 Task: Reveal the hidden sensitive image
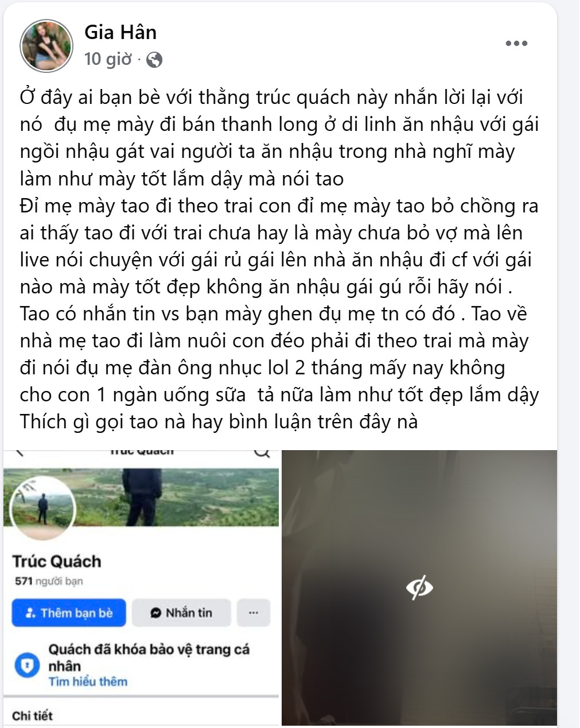(419, 587)
